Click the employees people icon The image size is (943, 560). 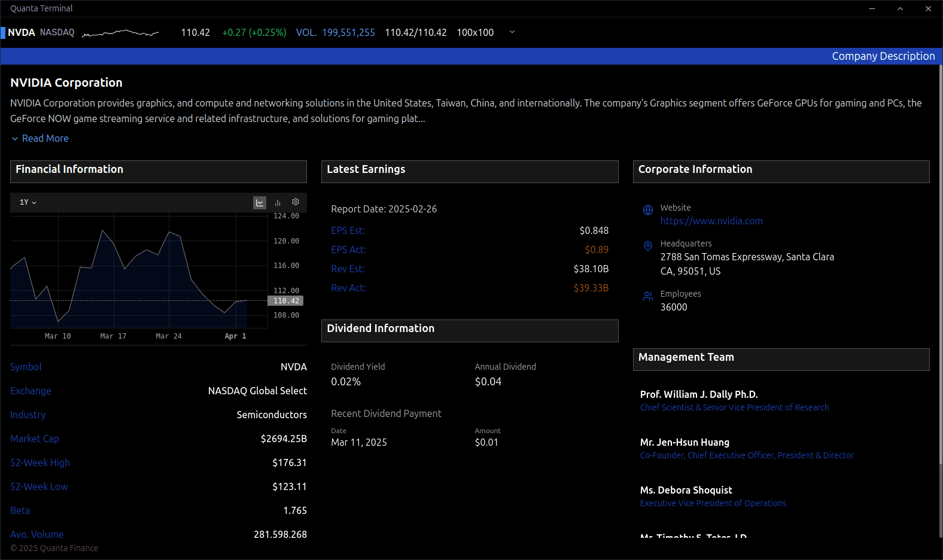[648, 296]
